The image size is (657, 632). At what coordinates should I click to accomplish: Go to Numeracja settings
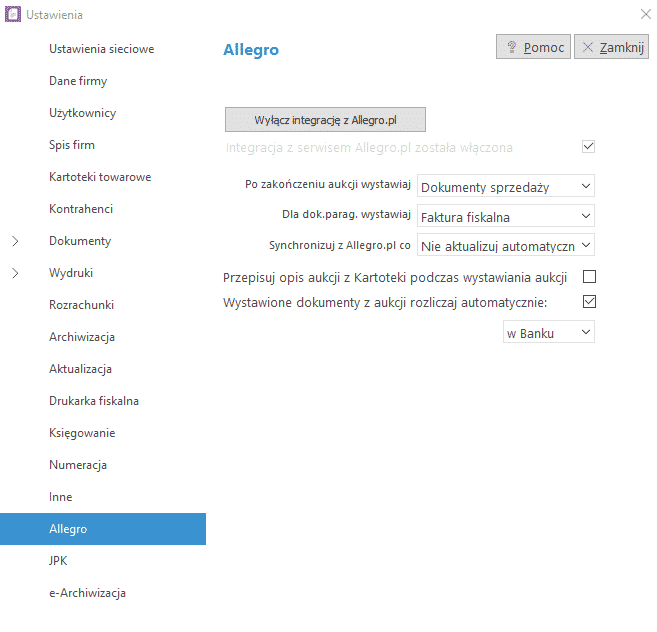[78, 465]
